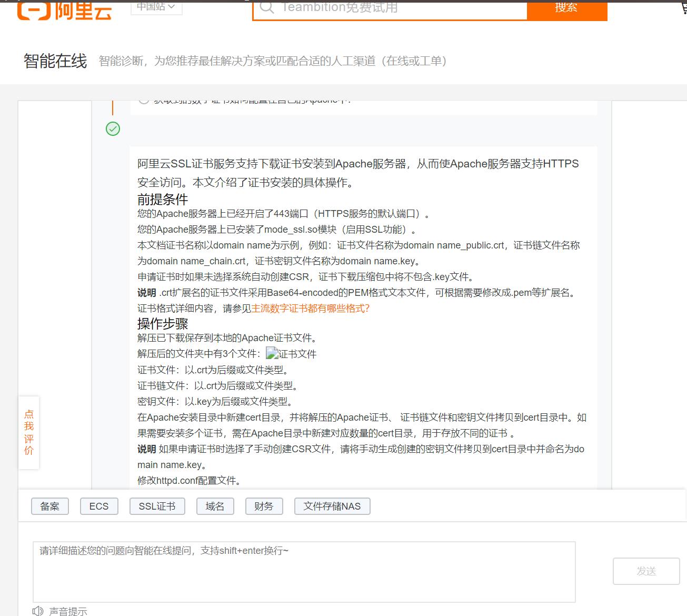This screenshot has height=616, width=687.
Task: Click the mode_ssl.so module prerequisite line
Action: click(277, 230)
